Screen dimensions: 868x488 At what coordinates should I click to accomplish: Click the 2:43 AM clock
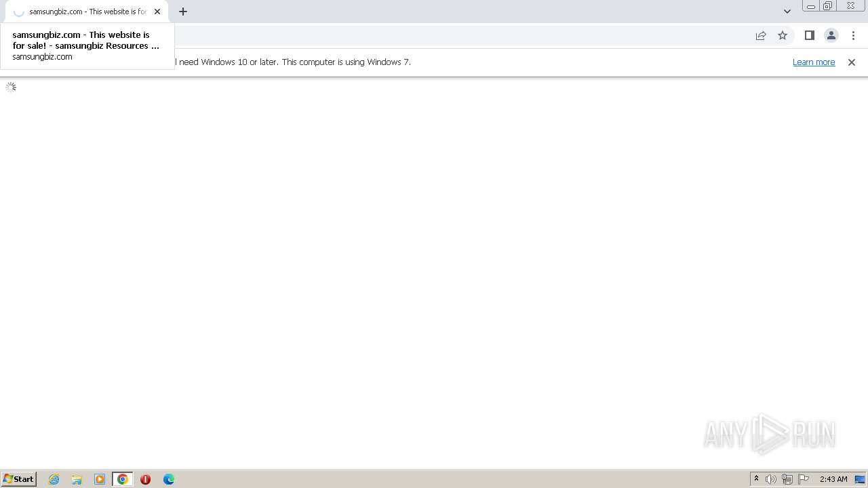pyautogui.click(x=833, y=479)
